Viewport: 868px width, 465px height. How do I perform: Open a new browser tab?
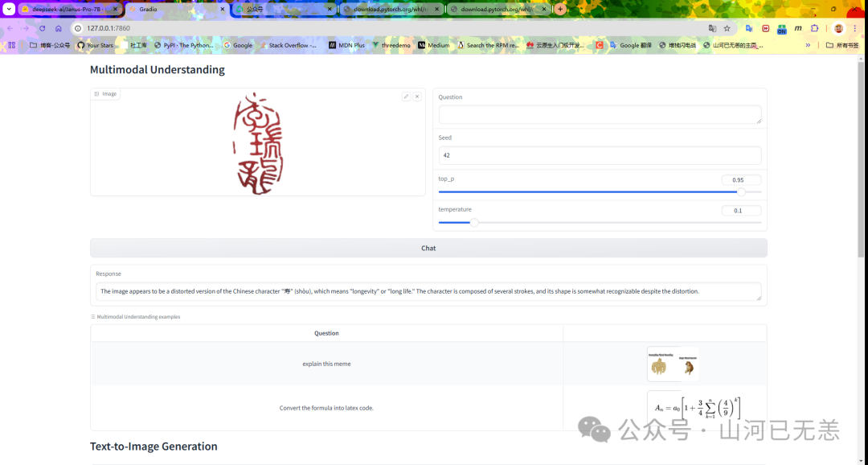pos(560,10)
